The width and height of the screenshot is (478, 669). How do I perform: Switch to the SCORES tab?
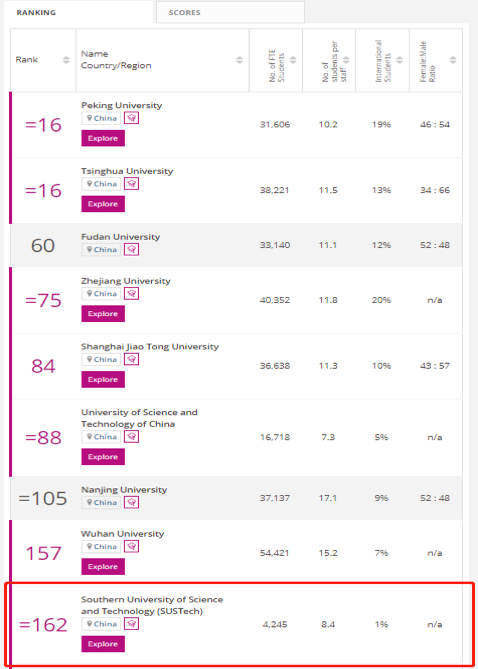230,12
